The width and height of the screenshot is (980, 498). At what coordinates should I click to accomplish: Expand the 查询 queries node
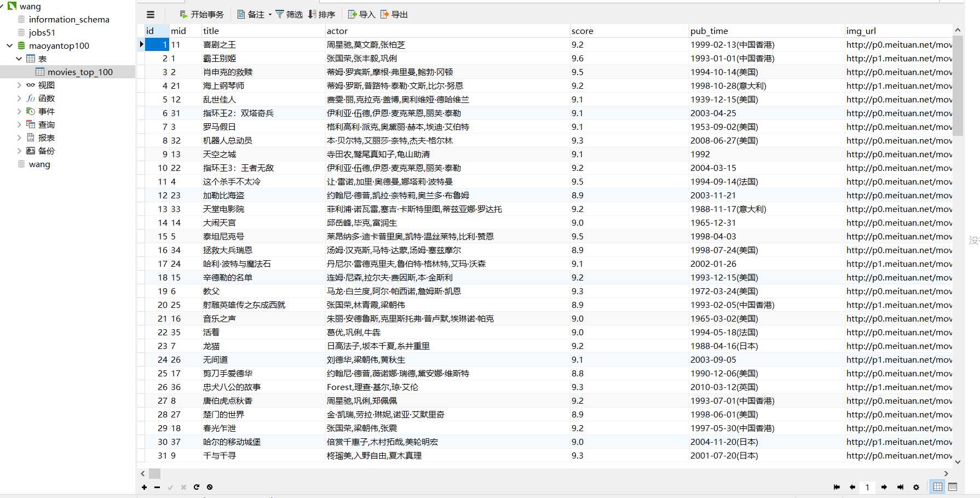19,124
